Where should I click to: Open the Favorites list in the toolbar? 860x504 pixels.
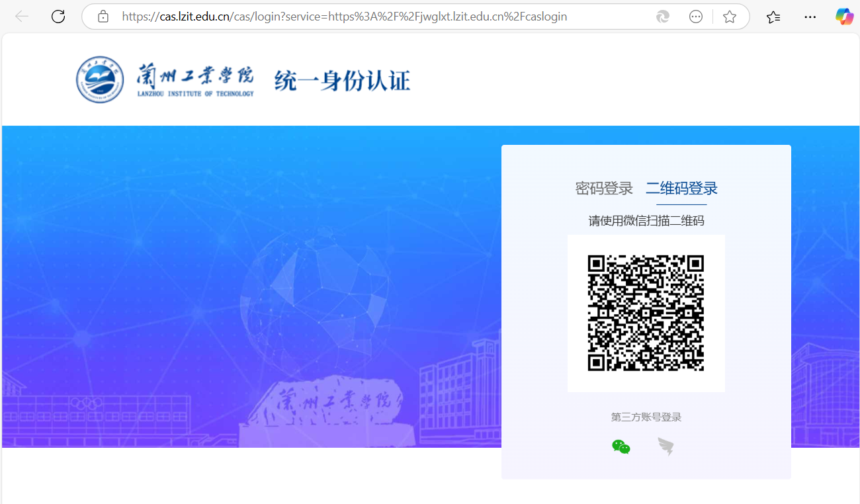tap(773, 17)
